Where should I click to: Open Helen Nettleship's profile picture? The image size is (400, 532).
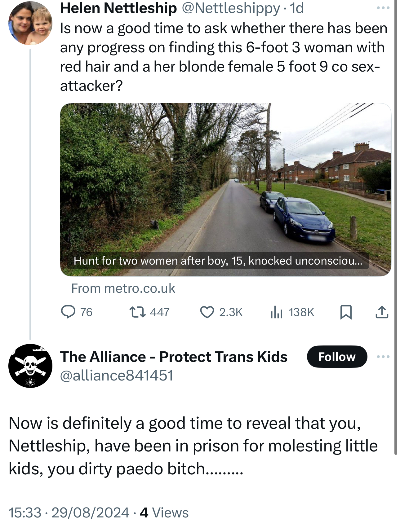click(x=30, y=24)
